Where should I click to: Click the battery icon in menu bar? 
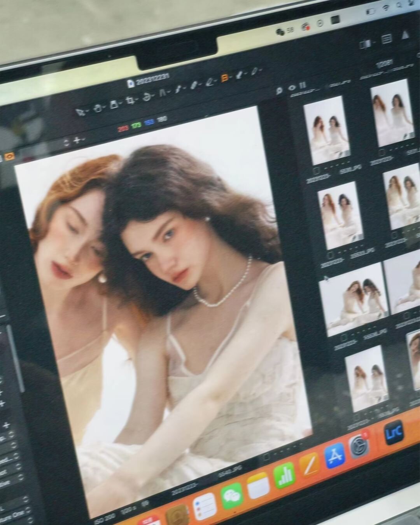(371, 11)
